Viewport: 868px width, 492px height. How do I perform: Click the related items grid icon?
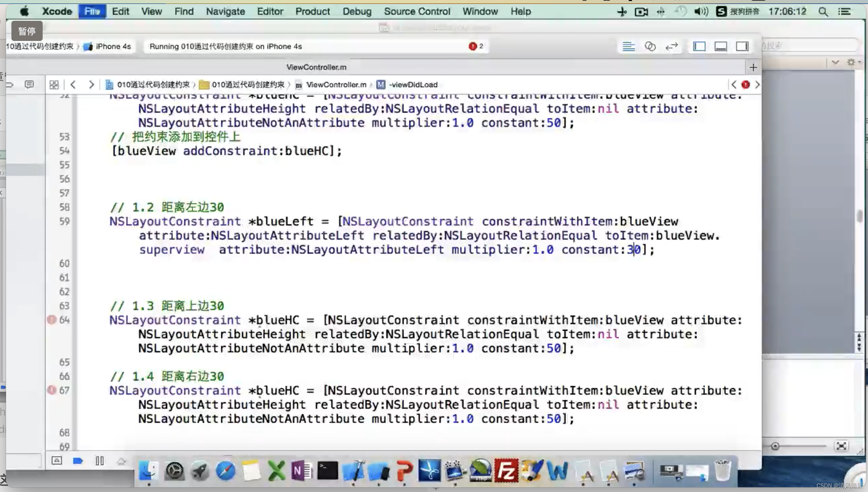click(x=54, y=85)
